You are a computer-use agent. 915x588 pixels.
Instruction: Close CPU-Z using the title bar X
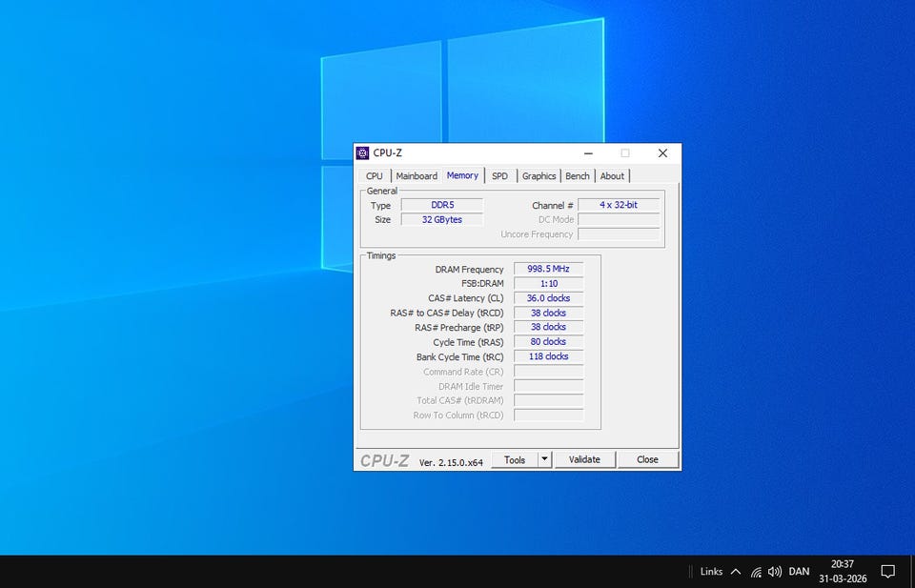pyautogui.click(x=662, y=152)
